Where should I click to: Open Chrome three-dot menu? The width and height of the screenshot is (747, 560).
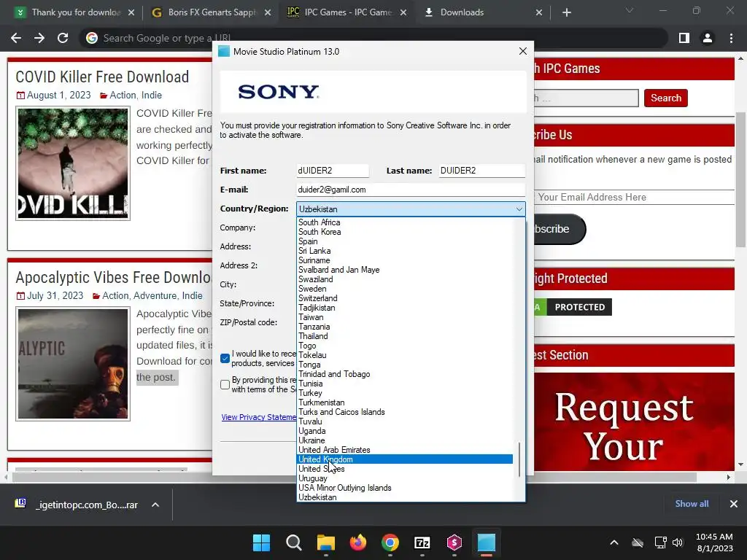[x=731, y=38]
